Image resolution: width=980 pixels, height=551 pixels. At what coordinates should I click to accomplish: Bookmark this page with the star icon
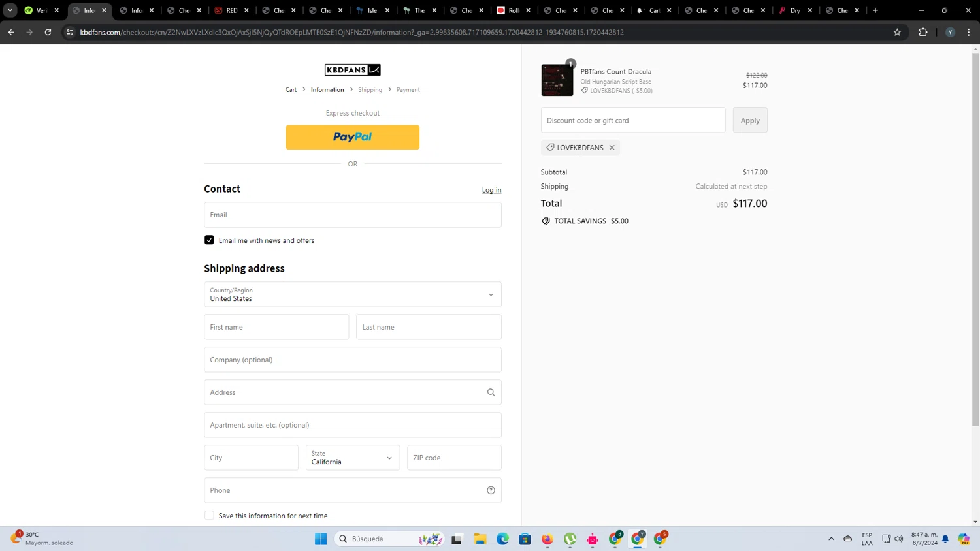pos(897,32)
